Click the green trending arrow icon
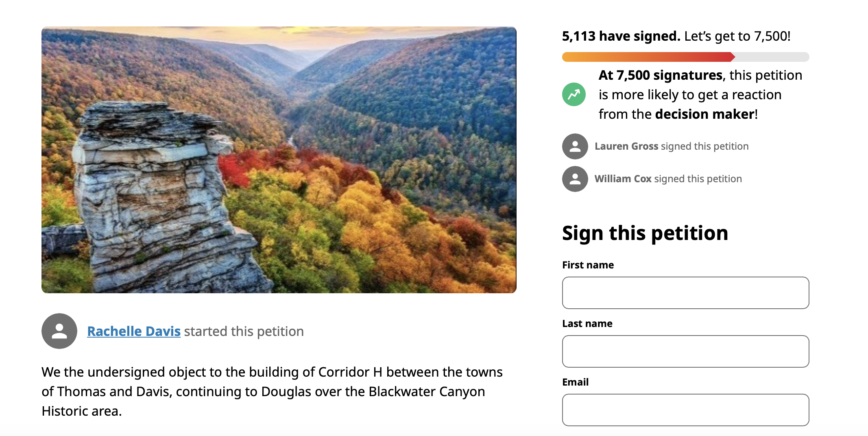The height and width of the screenshot is (436, 868). [574, 94]
